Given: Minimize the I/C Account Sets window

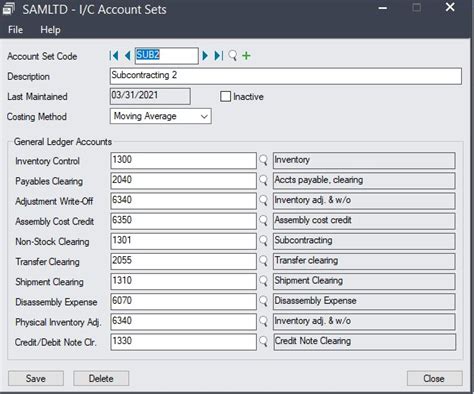Looking at the screenshot, I should (383, 8).
